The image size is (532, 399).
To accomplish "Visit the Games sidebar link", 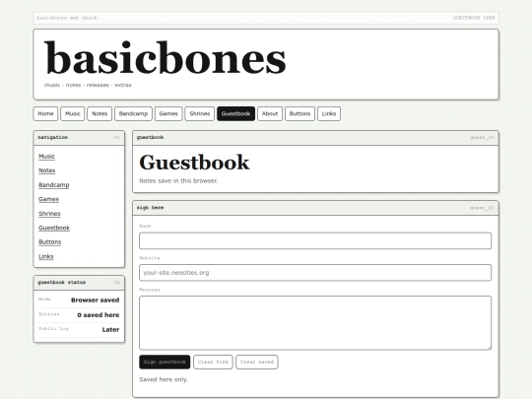I will click(48, 199).
